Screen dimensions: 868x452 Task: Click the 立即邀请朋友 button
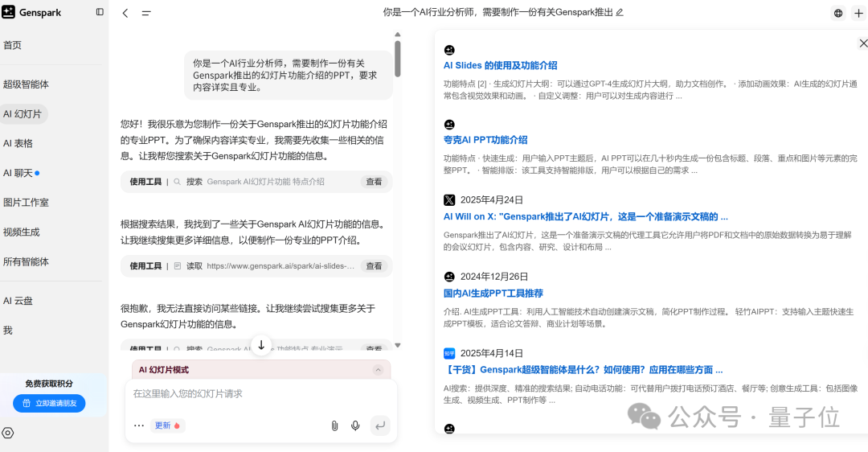(x=49, y=403)
